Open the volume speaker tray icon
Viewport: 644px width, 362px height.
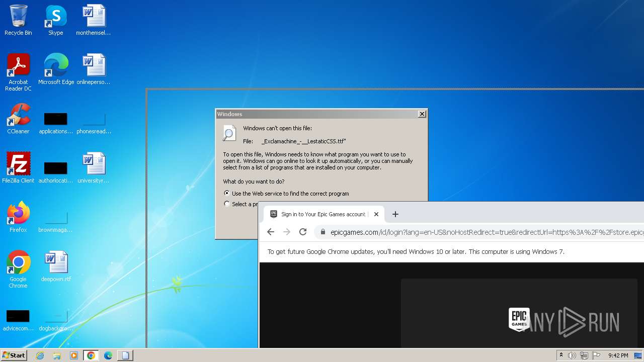click(x=572, y=355)
